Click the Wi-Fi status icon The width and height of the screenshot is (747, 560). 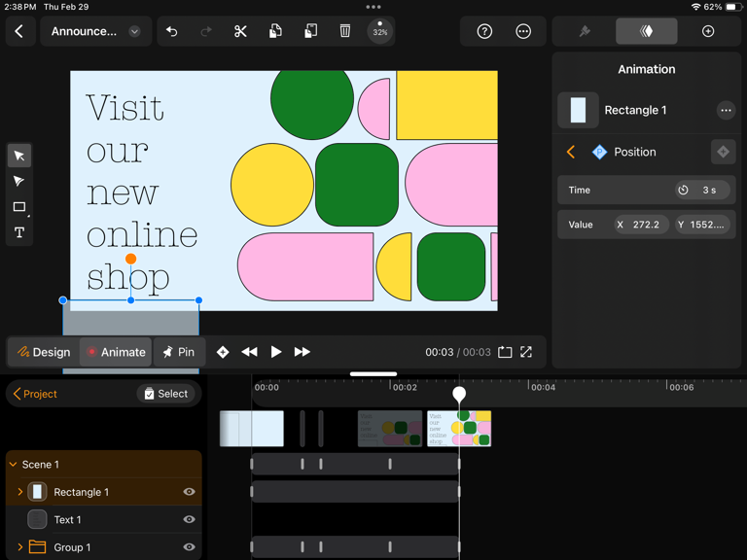coord(695,7)
